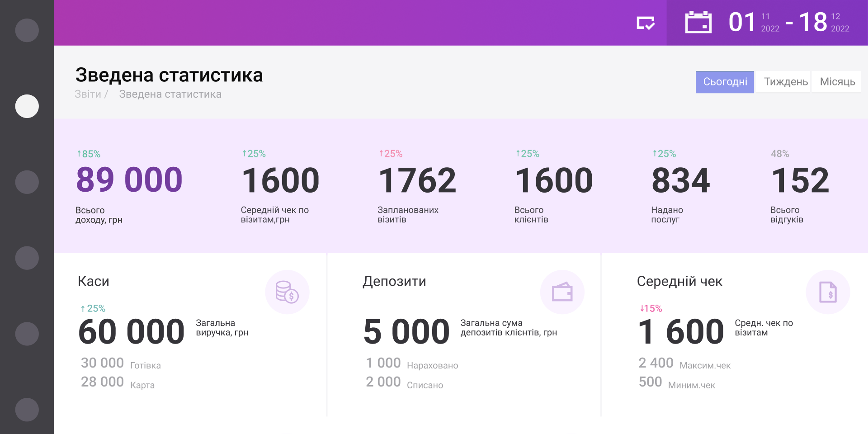Click the 89 000 total income figure
Viewport: 868px width, 434px height.
coord(129,180)
